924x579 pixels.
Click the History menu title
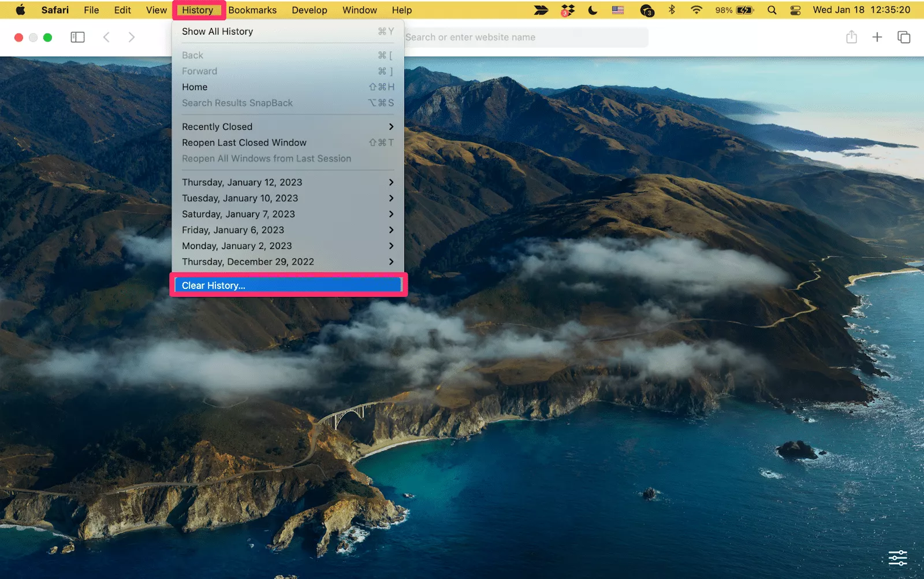pyautogui.click(x=198, y=10)
